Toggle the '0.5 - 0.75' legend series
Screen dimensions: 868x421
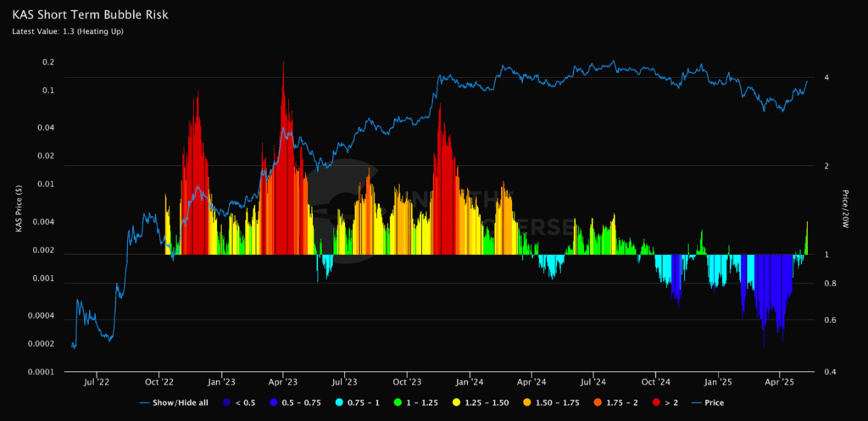pos(296,402)
